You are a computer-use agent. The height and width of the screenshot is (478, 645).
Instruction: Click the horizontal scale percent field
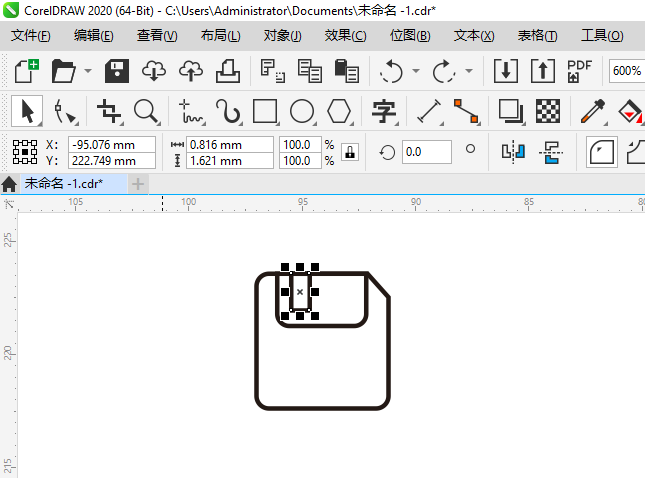(x=300, y=145)
